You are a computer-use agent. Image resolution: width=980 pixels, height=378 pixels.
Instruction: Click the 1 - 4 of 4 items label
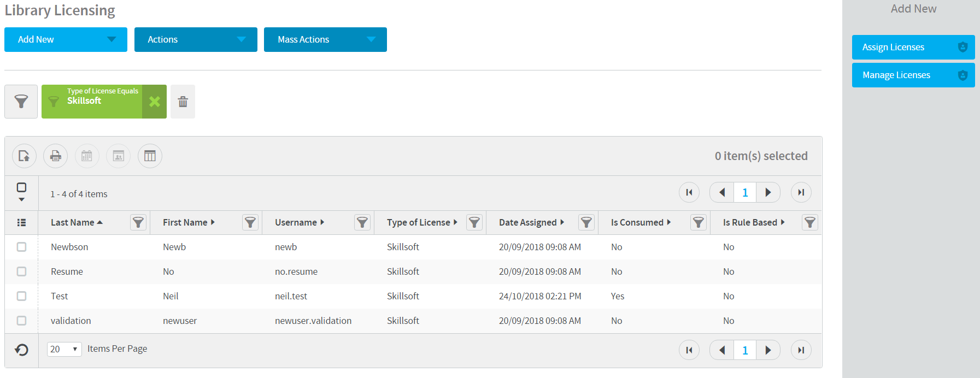coord(79,194)
